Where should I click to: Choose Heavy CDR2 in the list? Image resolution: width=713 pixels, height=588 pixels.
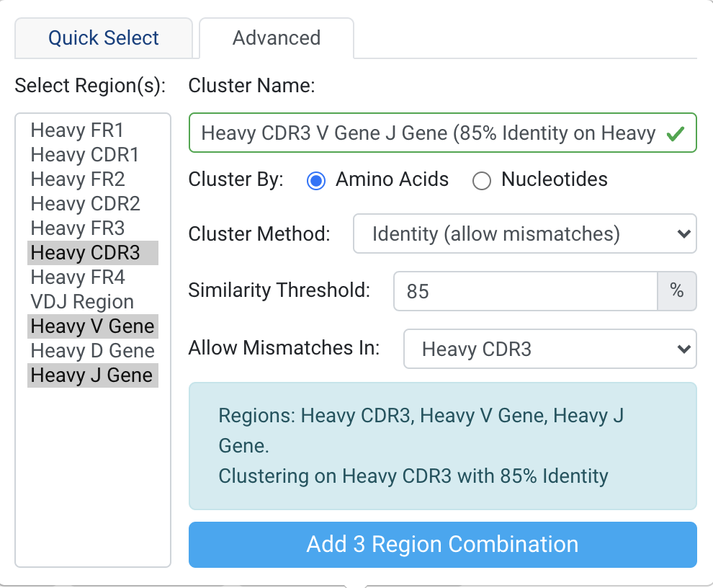[85, 204]
